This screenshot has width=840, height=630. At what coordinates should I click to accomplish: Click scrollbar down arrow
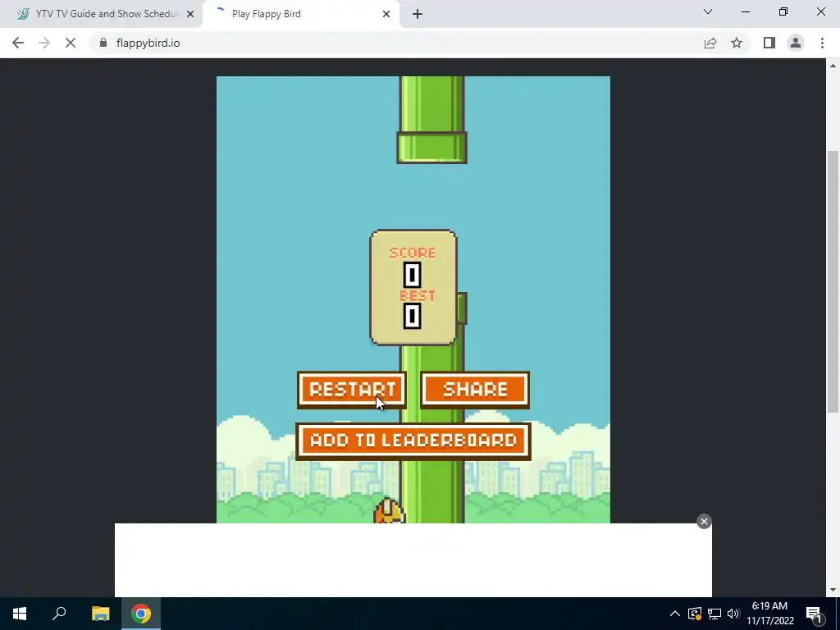[833, 590]
